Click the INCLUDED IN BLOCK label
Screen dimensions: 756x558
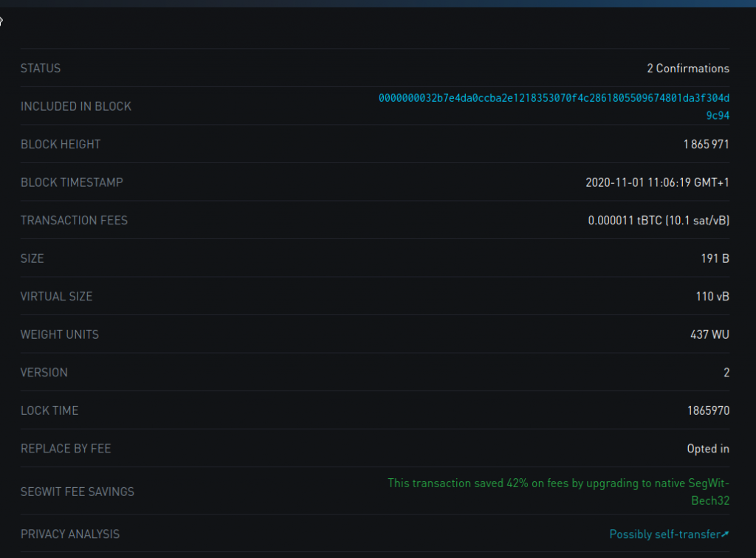tap(76, 106)
